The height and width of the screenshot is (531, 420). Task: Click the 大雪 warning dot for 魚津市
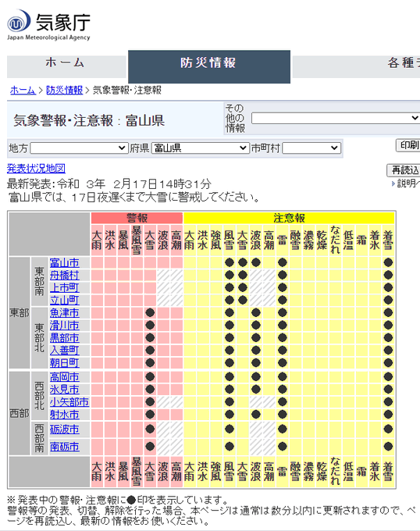click(x=150, y=313)
